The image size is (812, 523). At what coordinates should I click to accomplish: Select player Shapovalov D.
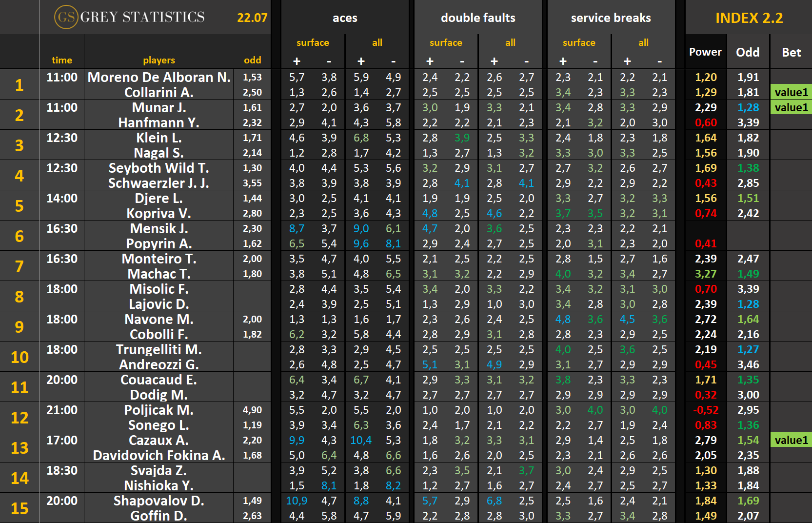tap(159, 501)
